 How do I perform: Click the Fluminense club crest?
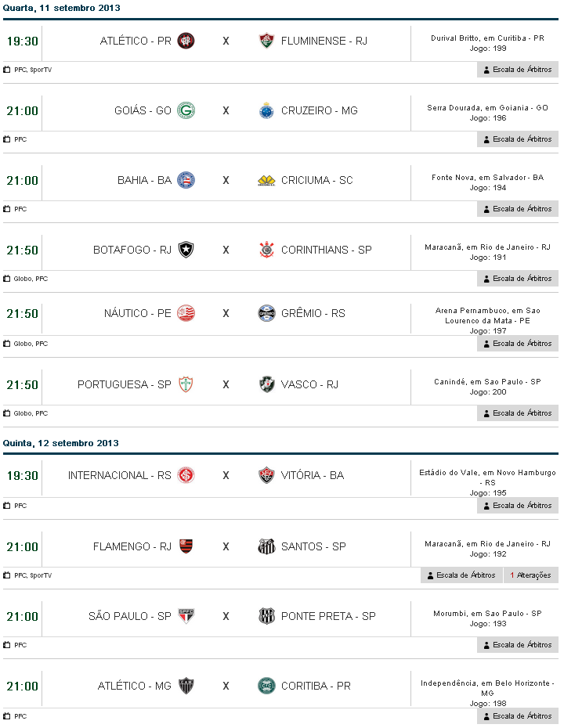[267, 41]
